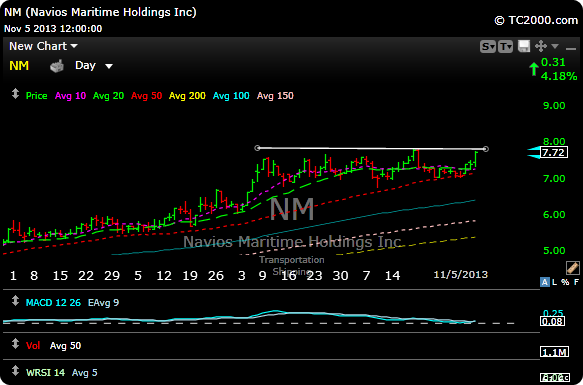Screen dimensions: 583x385
Task: Select the right trendline endpoint handle
Action: tap(486, 149)
